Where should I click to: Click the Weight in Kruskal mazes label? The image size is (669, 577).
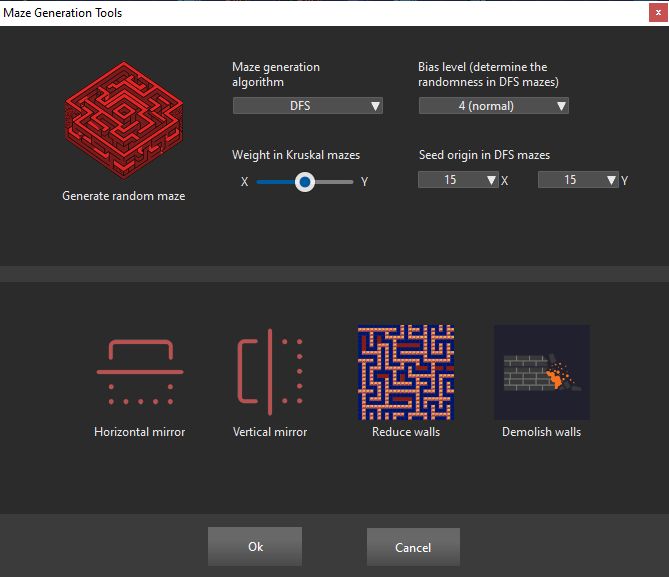pos(296,155)
